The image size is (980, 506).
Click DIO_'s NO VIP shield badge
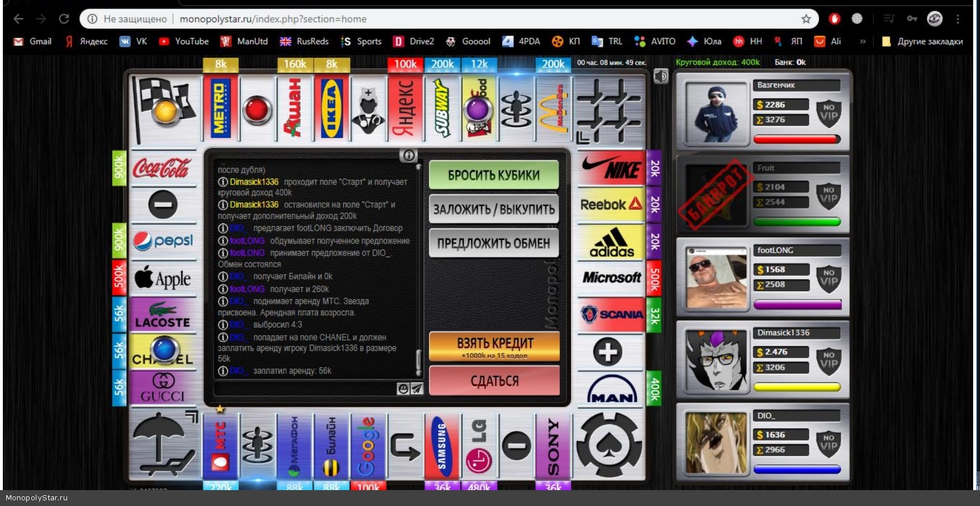coord(829,443)
